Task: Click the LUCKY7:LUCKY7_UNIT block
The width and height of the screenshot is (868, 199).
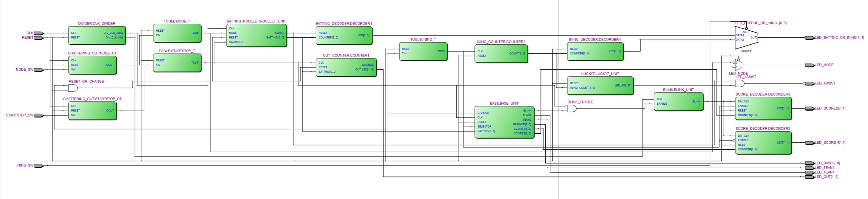Action: 600,86
